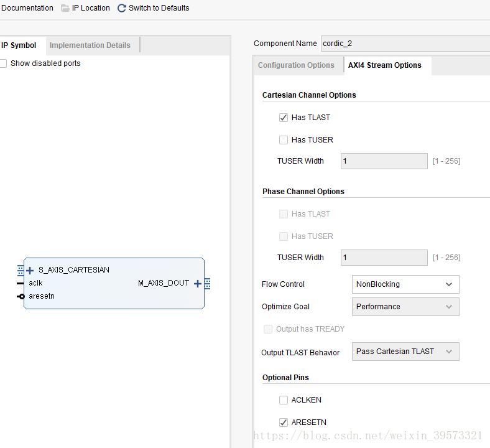Viewport: 490px width, 448px height.
Task: Switch to the IP Symbol tab
Action: point(19,45)
